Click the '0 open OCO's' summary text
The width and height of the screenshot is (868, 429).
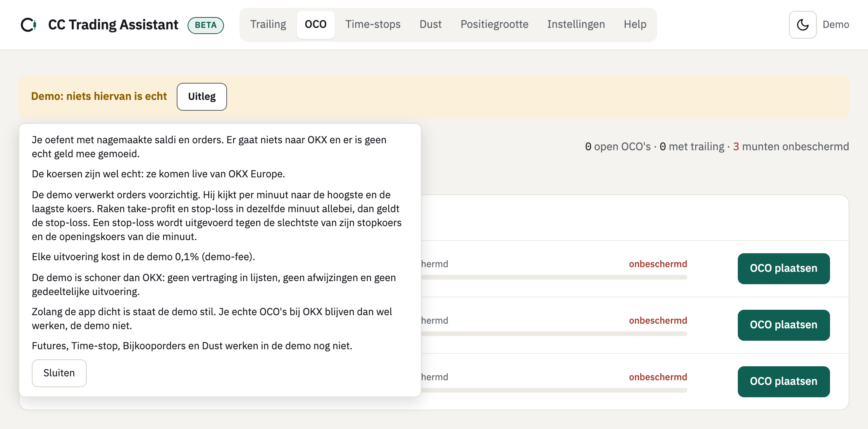point(618,146)
